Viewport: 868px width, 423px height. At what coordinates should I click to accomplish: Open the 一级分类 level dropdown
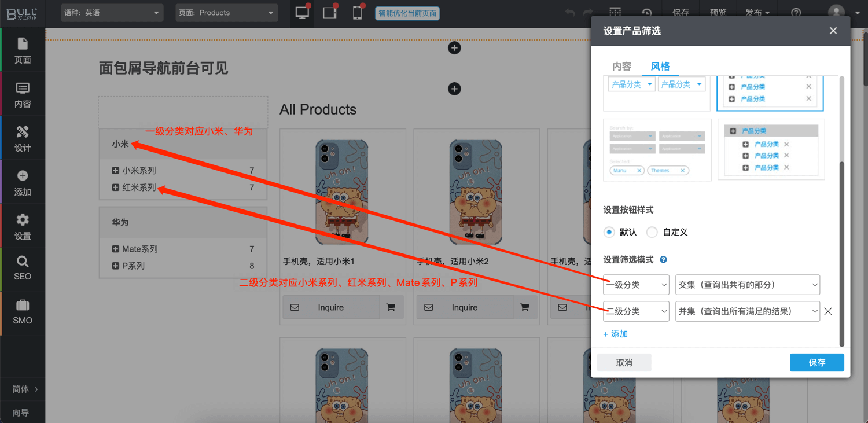(635, 285)
